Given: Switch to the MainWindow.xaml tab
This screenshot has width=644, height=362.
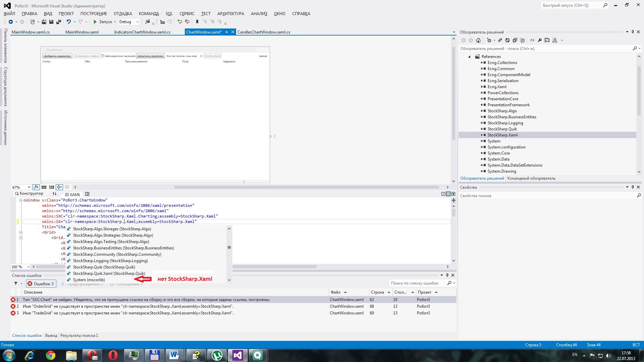Looking at the screenshot, I should pyautogui.click(x=82, y=32).
